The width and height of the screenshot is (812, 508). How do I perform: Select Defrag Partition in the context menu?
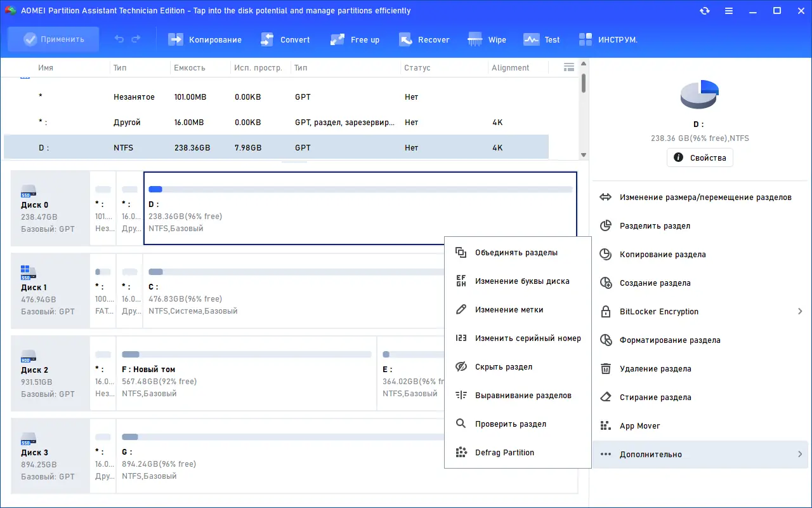[x=504, y=452]
